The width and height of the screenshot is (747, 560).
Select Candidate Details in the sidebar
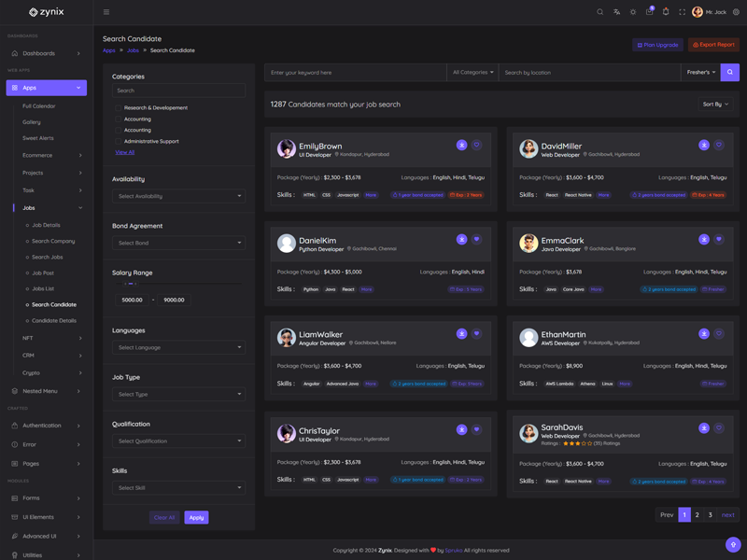pos(54,320)
